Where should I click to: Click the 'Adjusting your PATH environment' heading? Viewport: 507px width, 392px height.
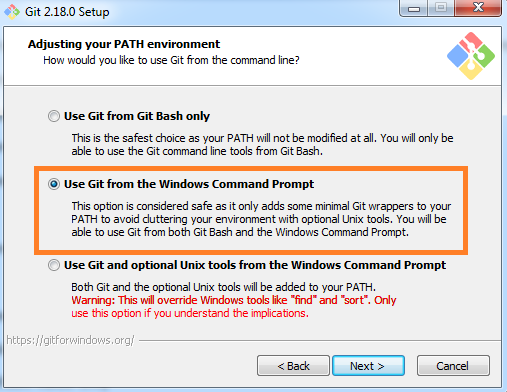124,44
